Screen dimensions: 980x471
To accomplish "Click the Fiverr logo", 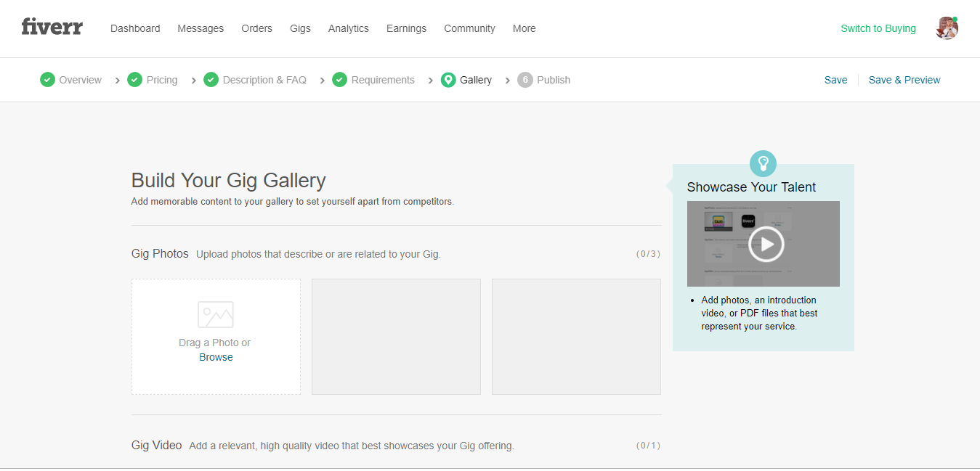I will pos(52,28).
